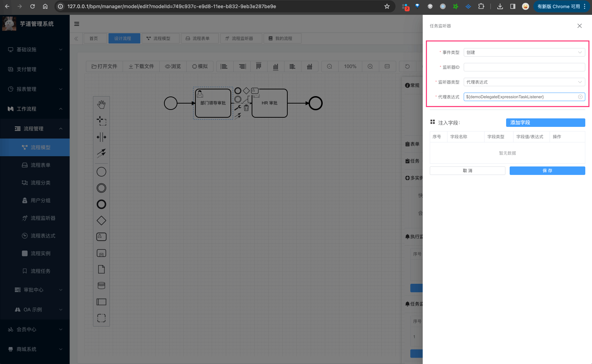592x364 pixels.
Task: Open 流程监听器 in sidebar menu
Action: click(43, 218)
